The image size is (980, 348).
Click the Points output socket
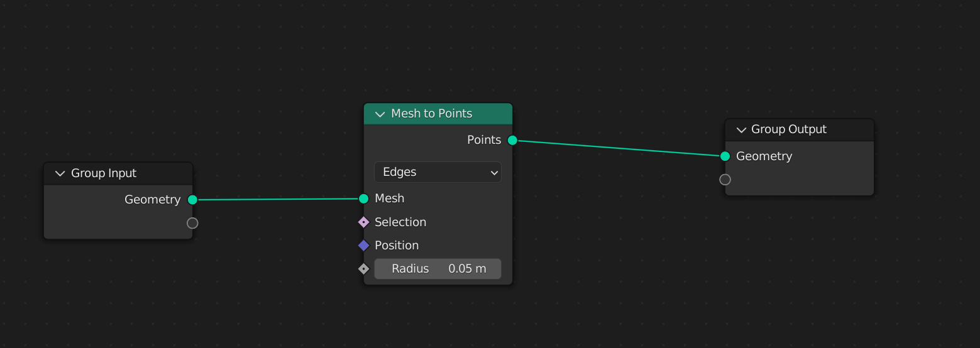[x=512, y=140]
